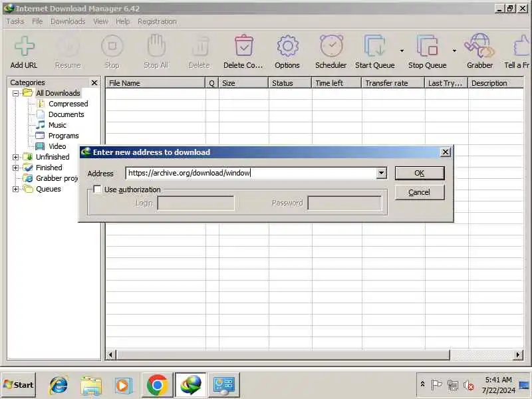Select the Compressed category

point(68,104)
